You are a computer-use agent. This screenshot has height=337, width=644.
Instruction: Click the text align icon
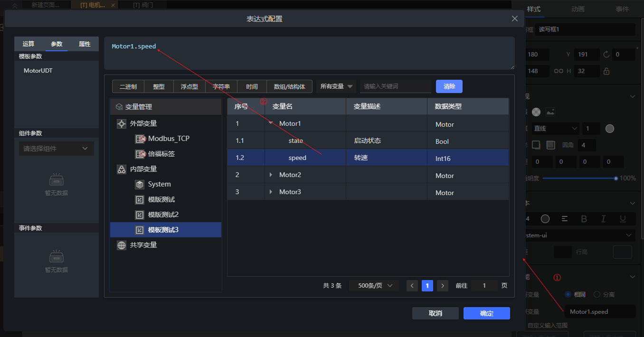tap(565, 219)
